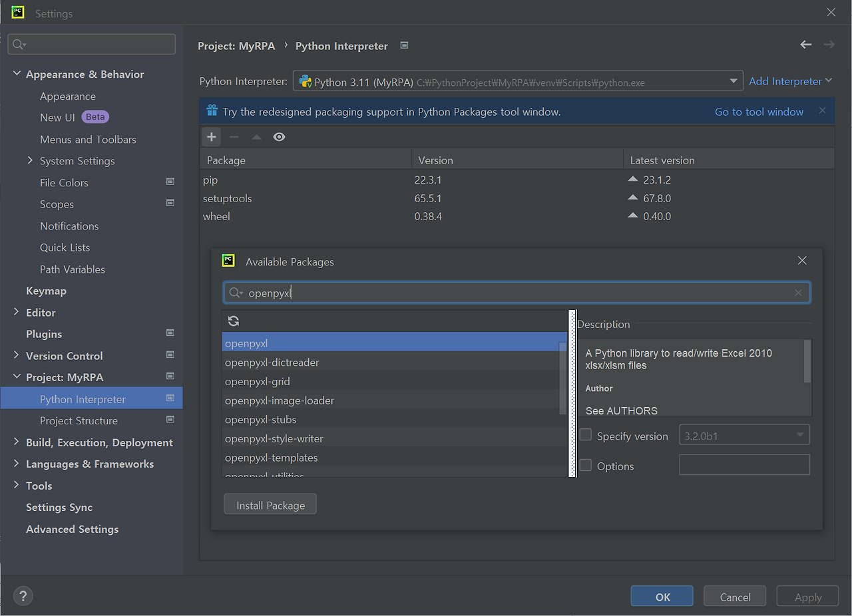This screenshot has width=852, height=616.
Task: Open the Advanced Settings page
Action: pos(72,529)
